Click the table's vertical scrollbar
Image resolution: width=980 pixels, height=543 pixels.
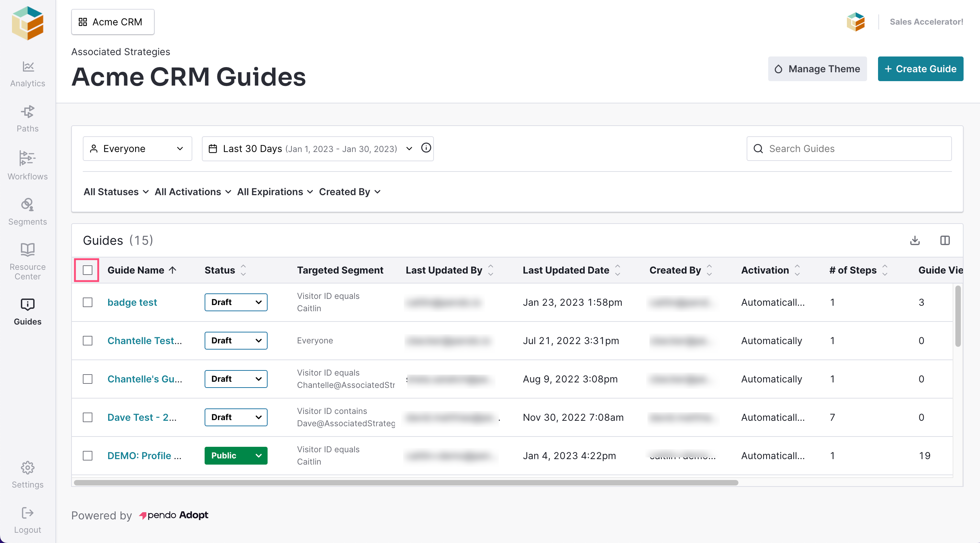pos(957,316)
